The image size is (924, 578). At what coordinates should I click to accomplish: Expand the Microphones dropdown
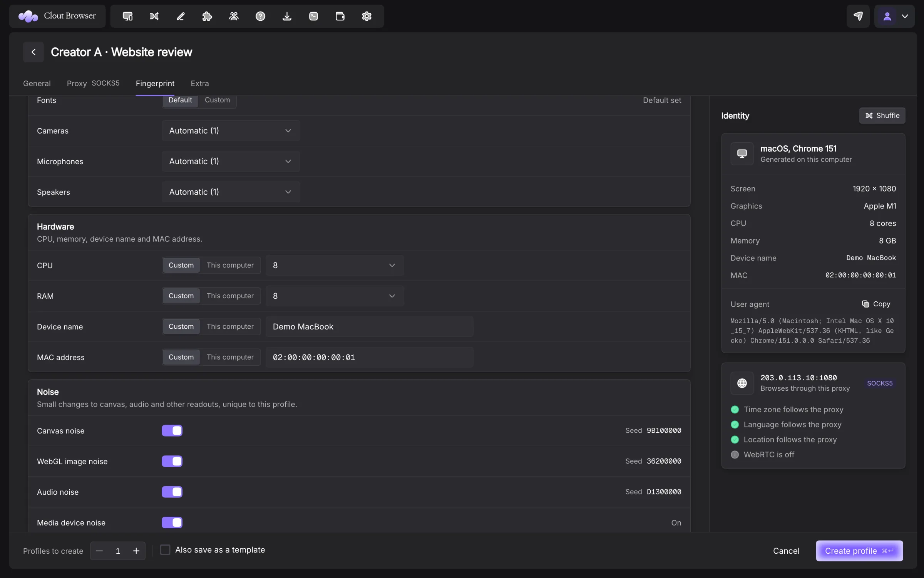tap(231, 161)
